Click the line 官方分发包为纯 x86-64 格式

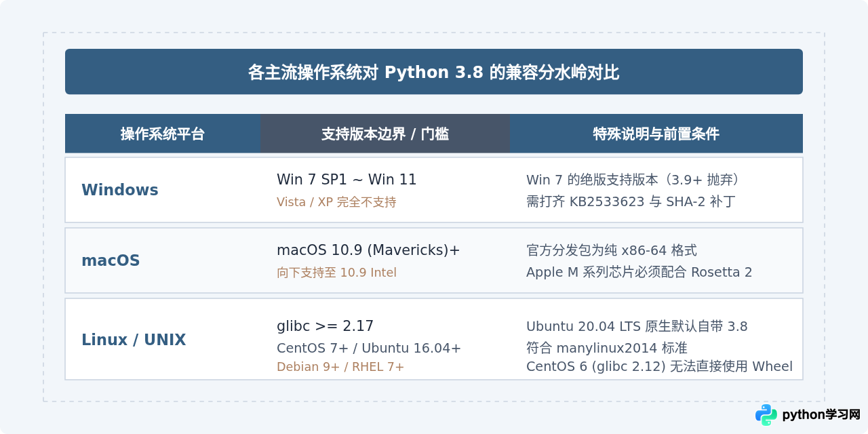(612, 250)
